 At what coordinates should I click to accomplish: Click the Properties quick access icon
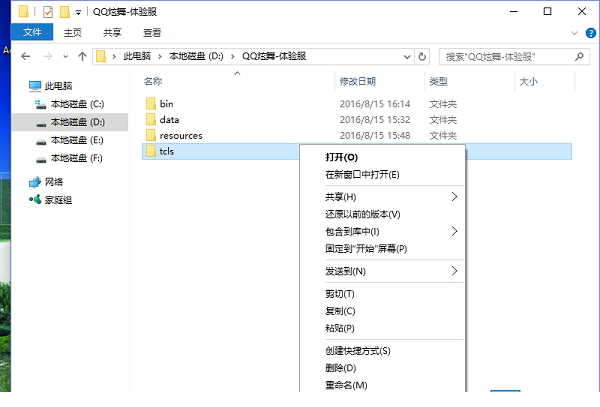48,12
